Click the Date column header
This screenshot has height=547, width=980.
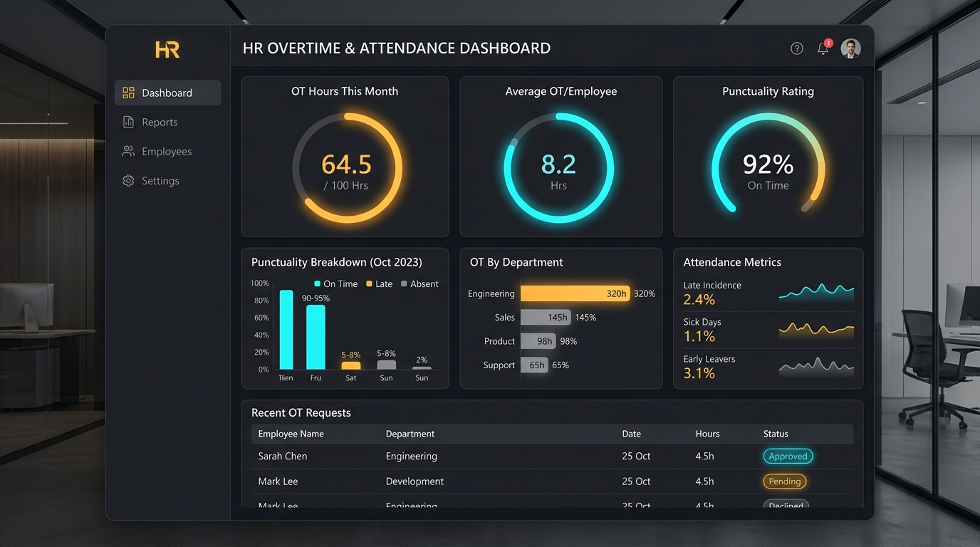point(631,434)
